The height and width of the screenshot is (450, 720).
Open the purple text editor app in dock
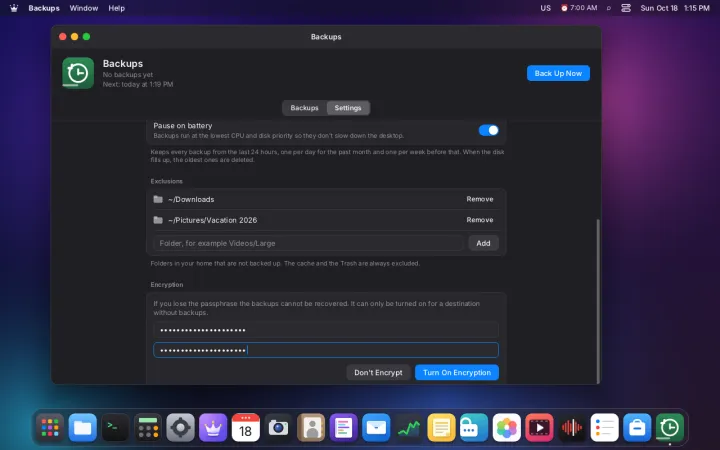343,428
